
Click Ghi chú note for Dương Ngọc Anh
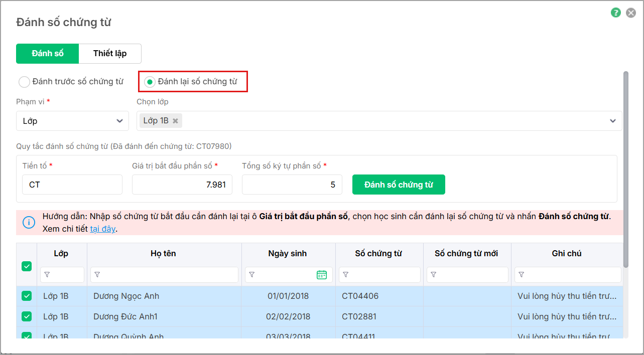tap(567, 296)
